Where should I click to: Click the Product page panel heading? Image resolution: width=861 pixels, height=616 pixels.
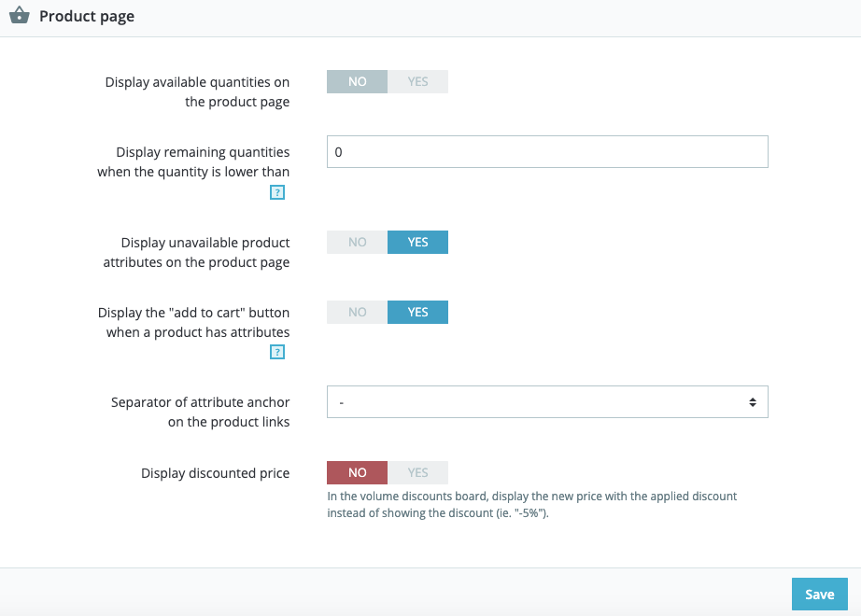coord(87,17)
